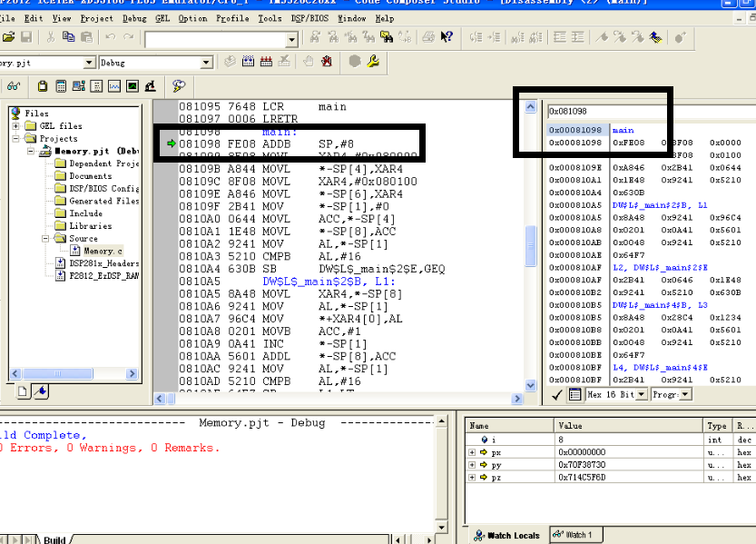Find next with the second binoculars icon
Viewport: 756px width, 544px height.
tap(333, 37)
